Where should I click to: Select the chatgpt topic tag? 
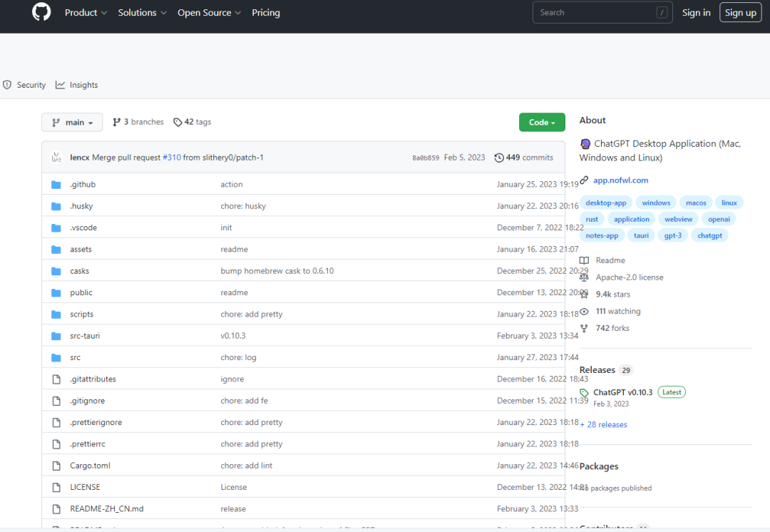[709, 235]
